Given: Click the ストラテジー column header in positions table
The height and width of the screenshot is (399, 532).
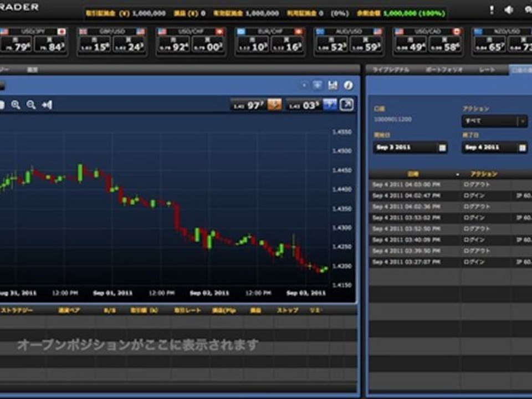Looking at the screenshot, I should (x=17, y=310).
